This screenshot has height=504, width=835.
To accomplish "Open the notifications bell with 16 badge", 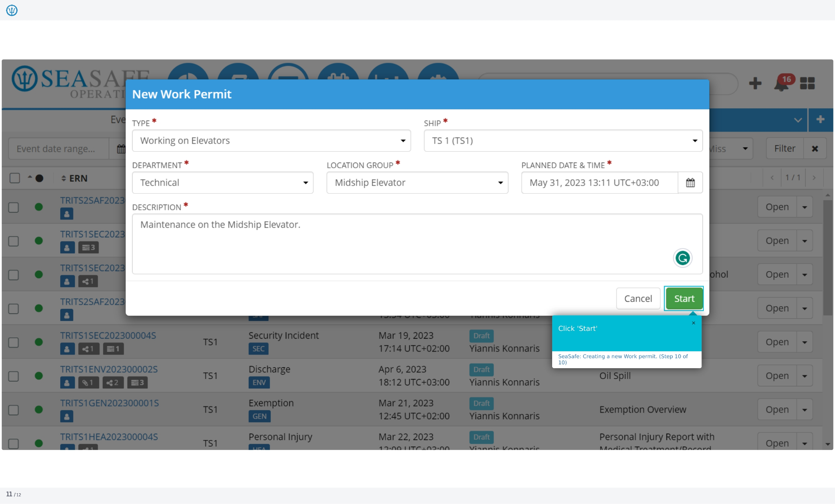I will 784,83.
